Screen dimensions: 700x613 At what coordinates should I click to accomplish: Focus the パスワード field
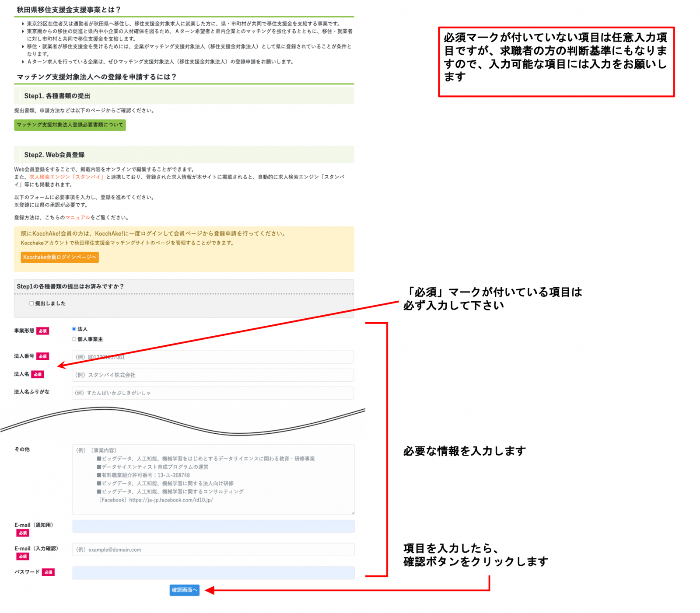point(213,573)
